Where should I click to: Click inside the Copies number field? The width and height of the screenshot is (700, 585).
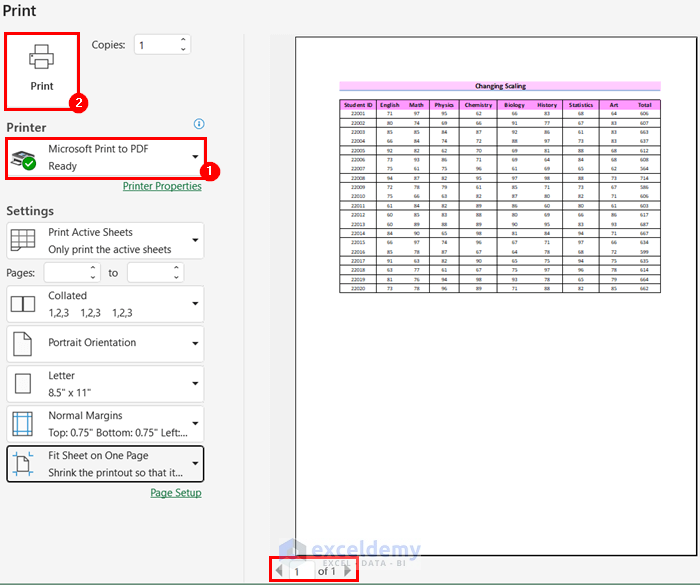(156, 45)
